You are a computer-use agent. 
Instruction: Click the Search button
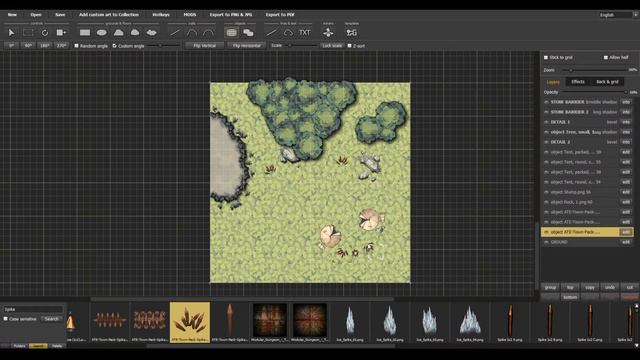pyautogui.click(x=51, y=319)
